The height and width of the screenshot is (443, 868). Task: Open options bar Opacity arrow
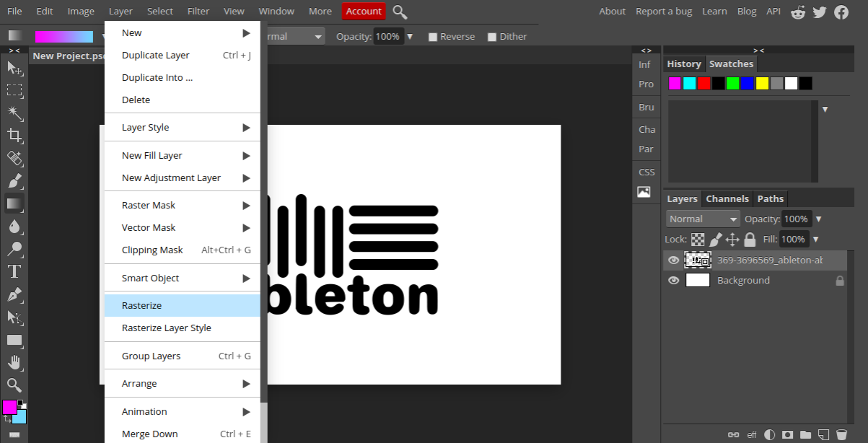(x=410, y=36)
